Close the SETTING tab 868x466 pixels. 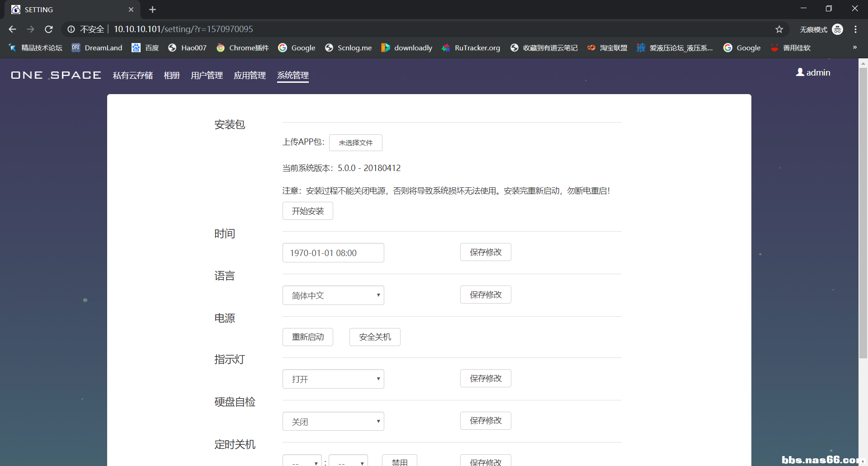point(131,10)
